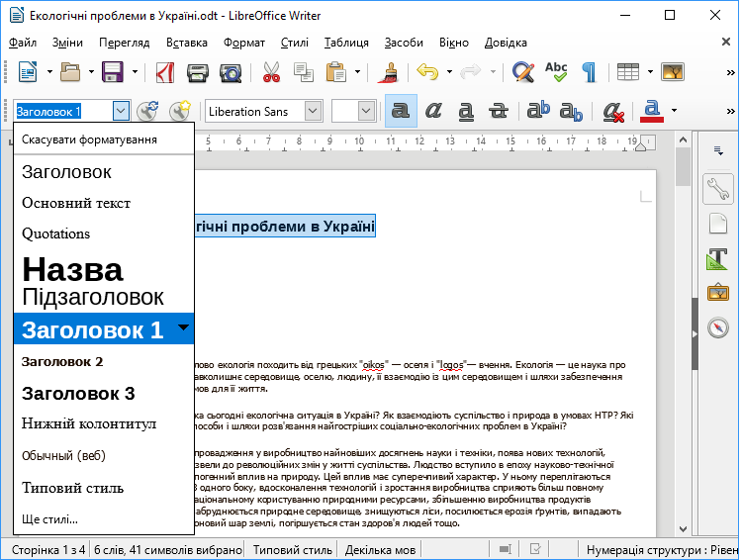742x560 pixels.
Task: Copy the selection
Action: [x=303, y=72]
